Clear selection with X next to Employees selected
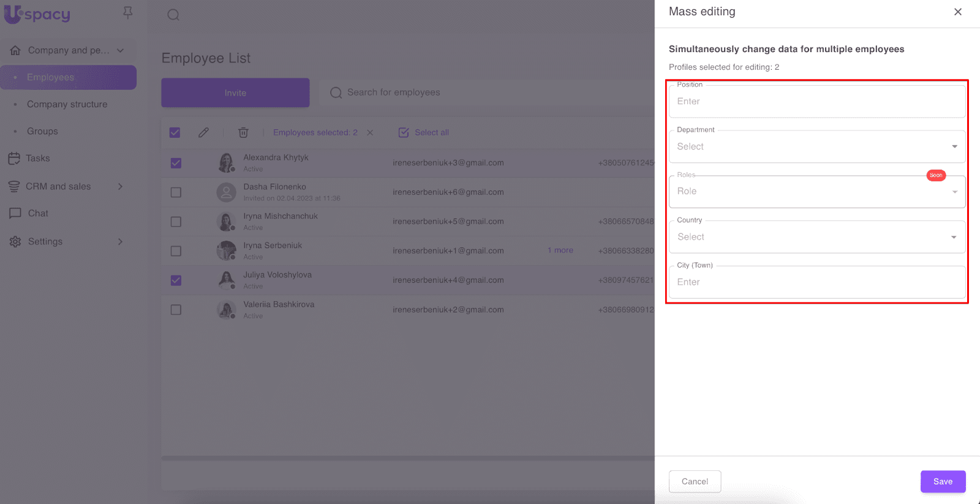980x504 pixels. coord(370,132)
